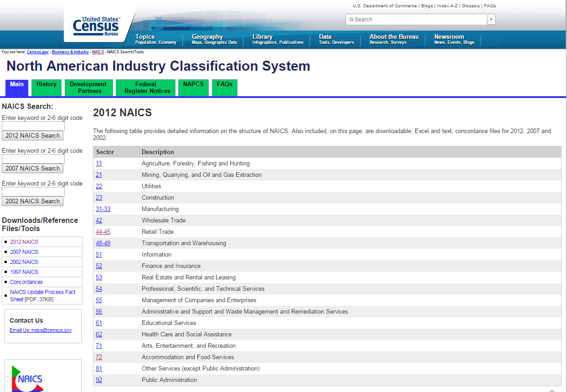Click the Census.gov breadcrumb link
Viewport: 567px width, 392px height.
(38, 52)
